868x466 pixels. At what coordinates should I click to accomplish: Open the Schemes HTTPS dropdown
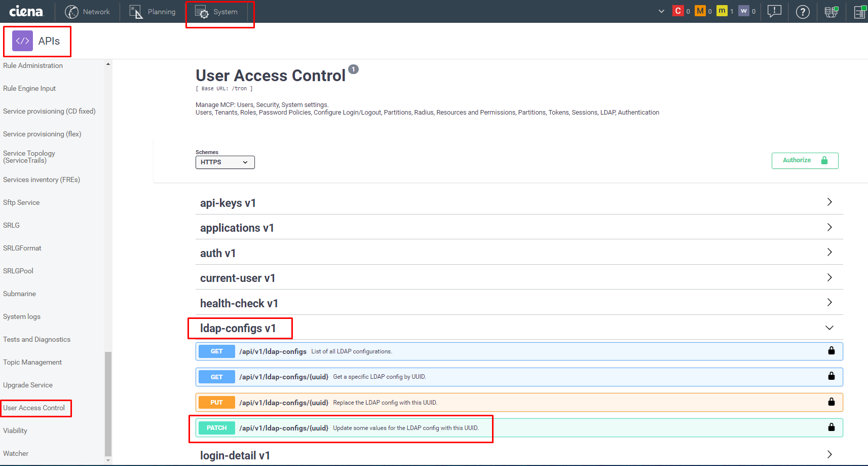(x=225, y=162)
